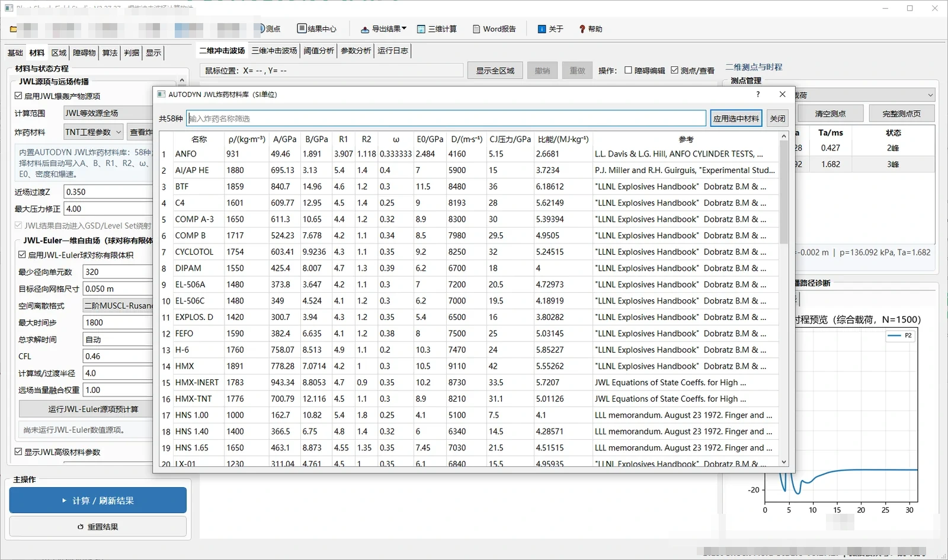
Task: Open the 阈值分析 tab
Action: tap(319, 51)
